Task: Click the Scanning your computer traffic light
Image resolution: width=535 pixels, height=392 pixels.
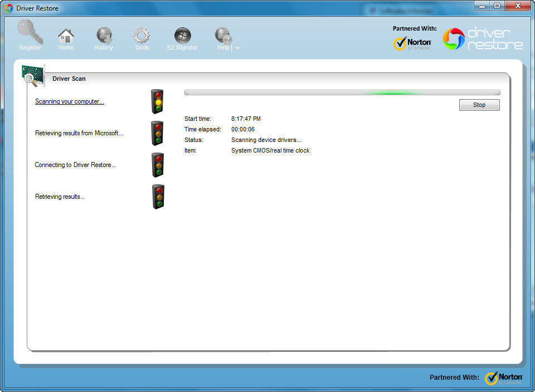Action: [157, 101]
